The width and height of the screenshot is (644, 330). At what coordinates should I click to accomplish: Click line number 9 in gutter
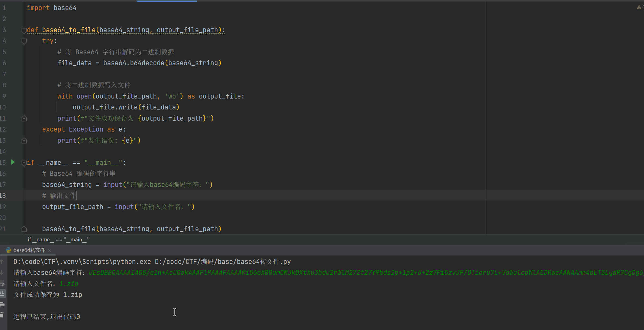(4, 96)
